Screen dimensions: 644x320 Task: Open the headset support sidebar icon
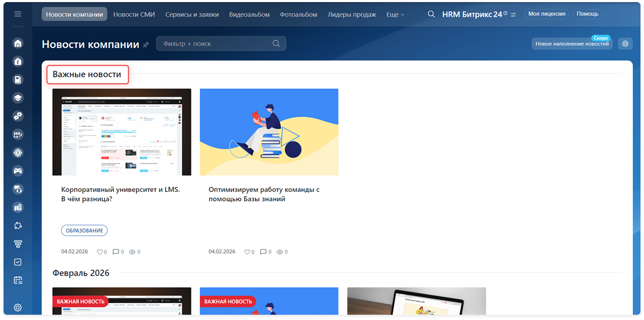pyautogui.click(x=18, y=189)
